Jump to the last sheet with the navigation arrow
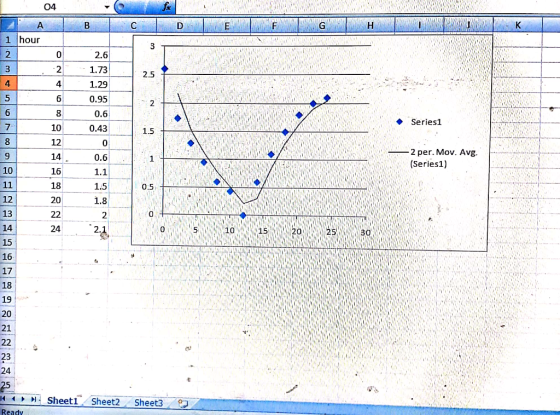The height and width of the screenshot is (415, 560). pyautogui.click(x=34, y=399)
